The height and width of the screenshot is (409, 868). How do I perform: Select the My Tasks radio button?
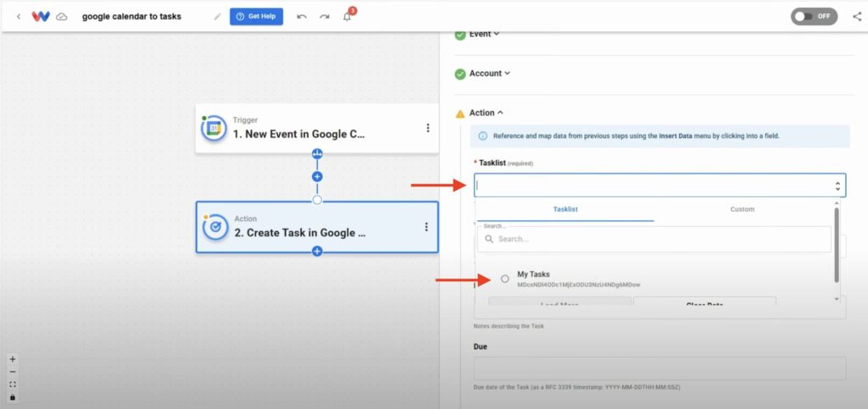pos(505,279)
